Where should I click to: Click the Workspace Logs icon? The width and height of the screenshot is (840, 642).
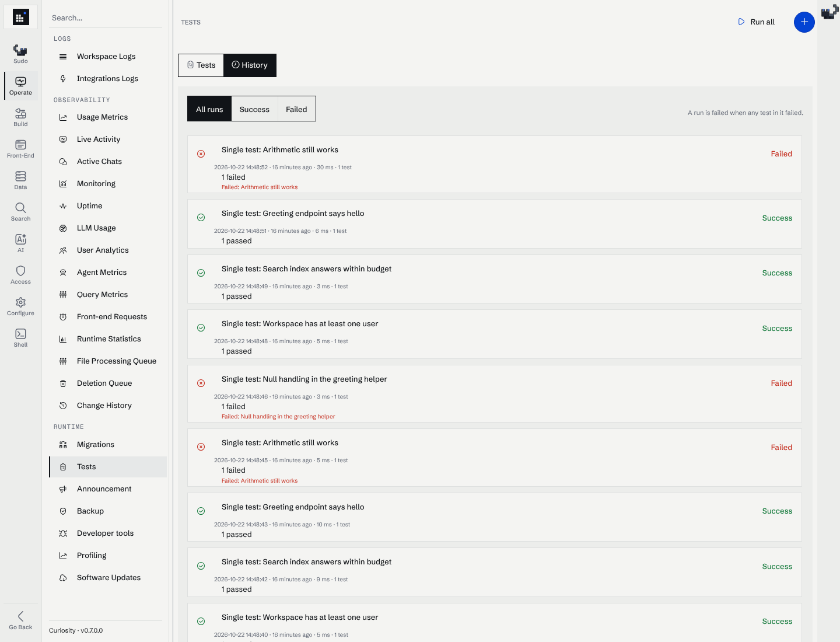click(63, 57)
